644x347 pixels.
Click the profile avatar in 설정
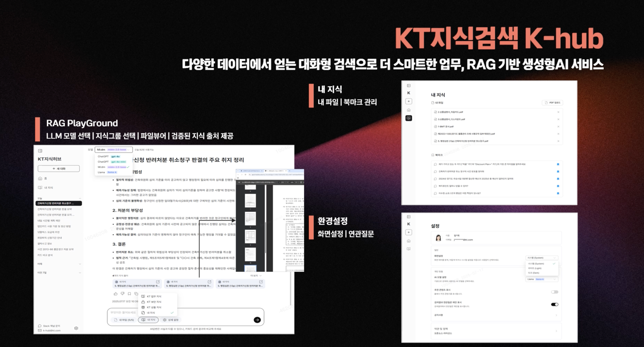click(x=438, y=238)
